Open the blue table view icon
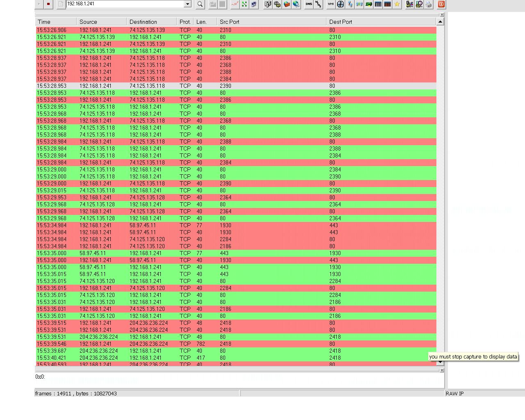This screenshot has width=525, height=420. coord(378,4)
